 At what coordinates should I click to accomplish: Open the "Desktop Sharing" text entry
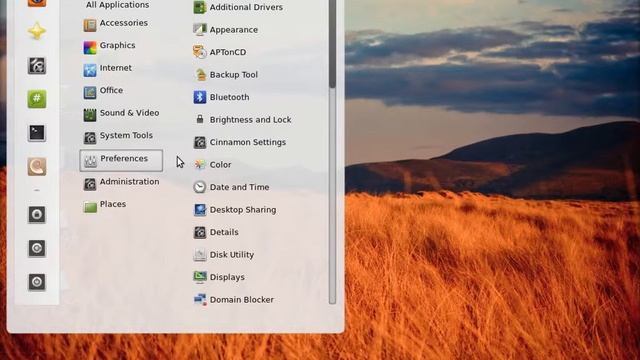243,209
